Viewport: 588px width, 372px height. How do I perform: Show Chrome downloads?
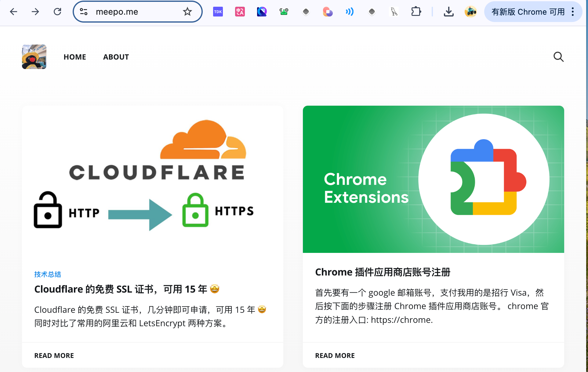[448, 12]
